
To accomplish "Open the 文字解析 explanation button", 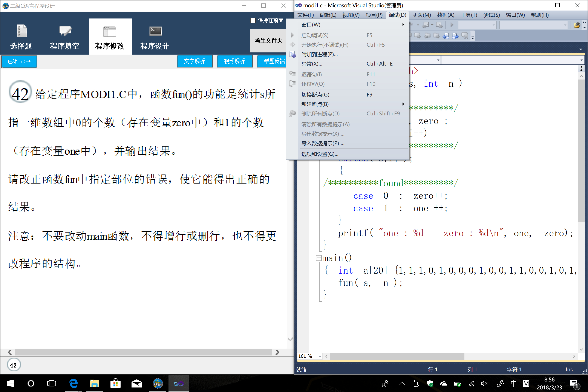I will coord(195,61).
